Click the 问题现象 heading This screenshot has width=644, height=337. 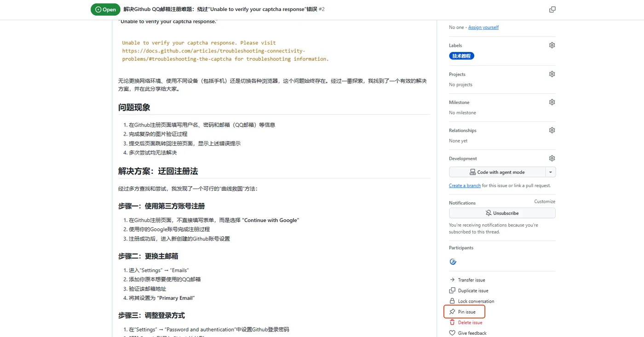click(x=134, y=107)
